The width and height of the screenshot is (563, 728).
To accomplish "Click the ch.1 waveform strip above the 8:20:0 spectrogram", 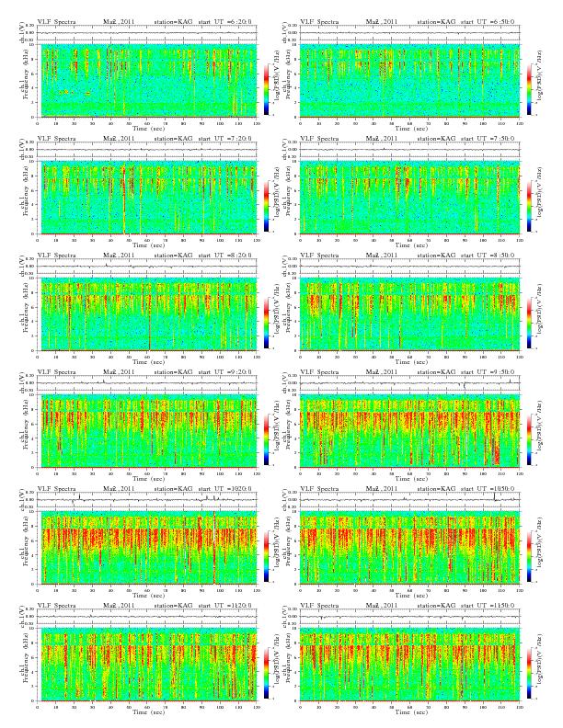I will 147,267.
